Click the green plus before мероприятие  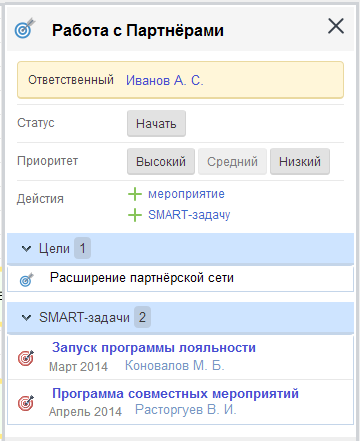tap(135, 194)
